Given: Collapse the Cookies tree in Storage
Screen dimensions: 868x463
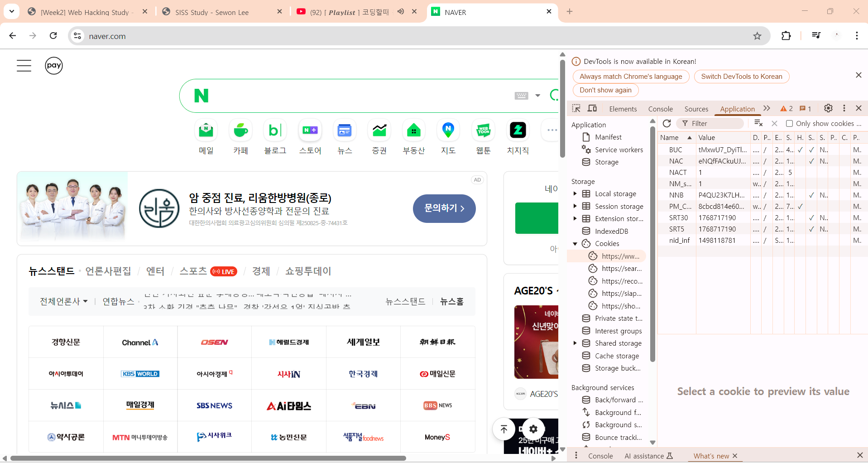Looking at the screenshot, I should 575,244.
